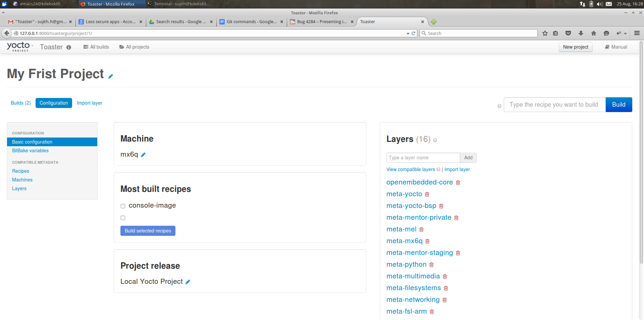Image resolution: width=644 pixels, height=320 pixels.
Task: Delete the meta-python layer
Action: pyautogui.click(x=431, y=265)
